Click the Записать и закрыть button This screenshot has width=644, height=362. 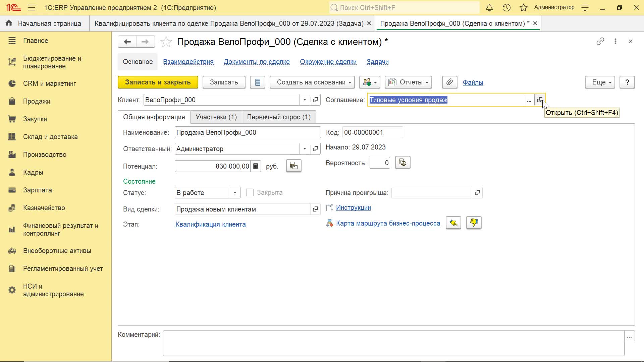point(158,82)
